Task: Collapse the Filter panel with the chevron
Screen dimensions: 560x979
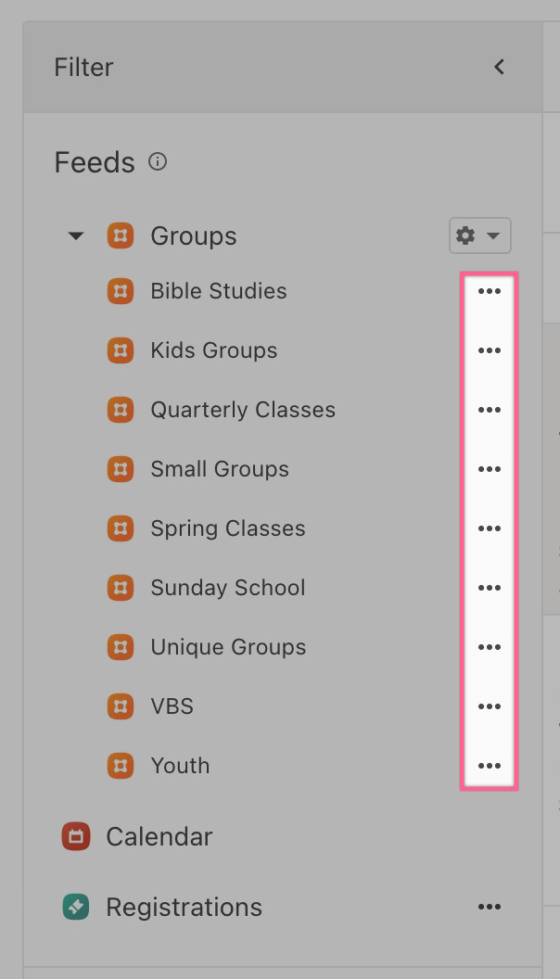Action: click(x=499, y=67)
